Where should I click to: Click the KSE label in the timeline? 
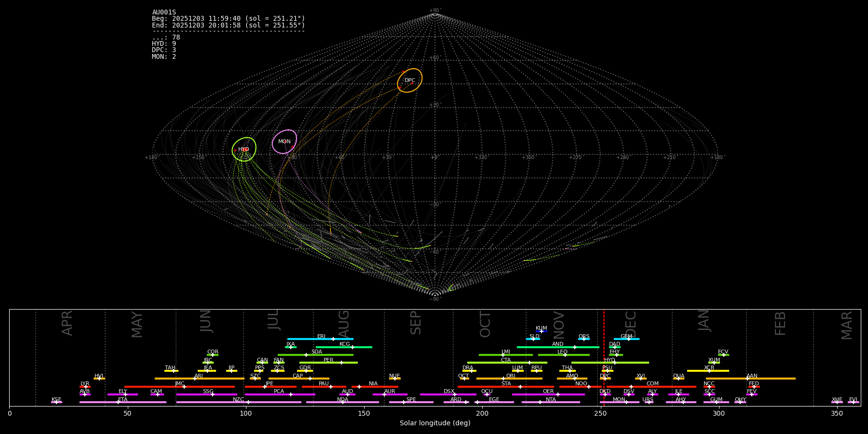click(56, 400)
